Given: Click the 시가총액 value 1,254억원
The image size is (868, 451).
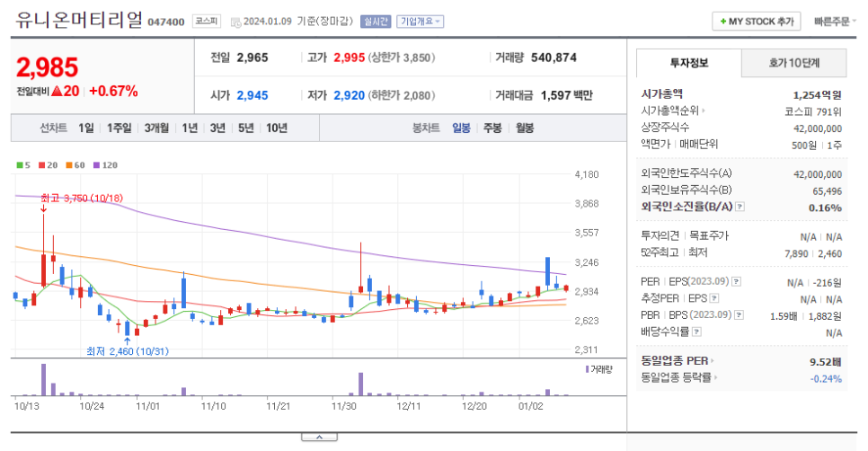Looking at the screenshot, I should pyautogui.click(x=817, y=95).
